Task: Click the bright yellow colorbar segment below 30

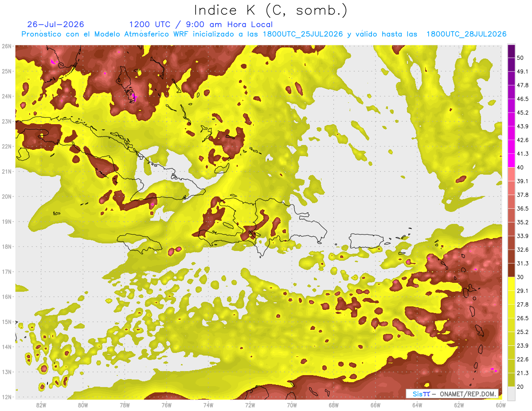Action: 511,284
